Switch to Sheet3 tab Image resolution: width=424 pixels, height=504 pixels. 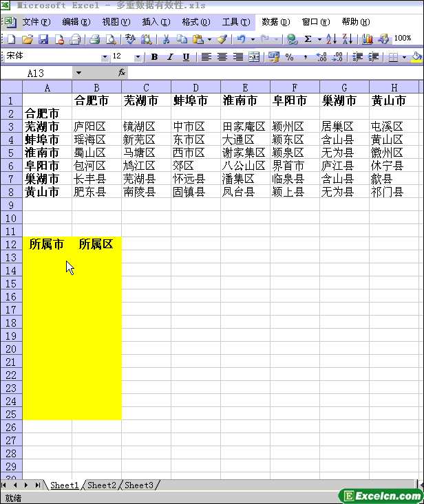139,485
